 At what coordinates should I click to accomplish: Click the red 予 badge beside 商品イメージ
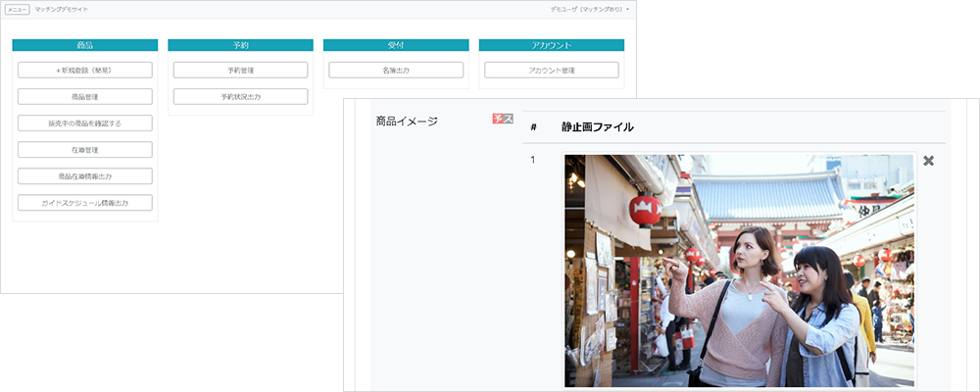(498, 119)
